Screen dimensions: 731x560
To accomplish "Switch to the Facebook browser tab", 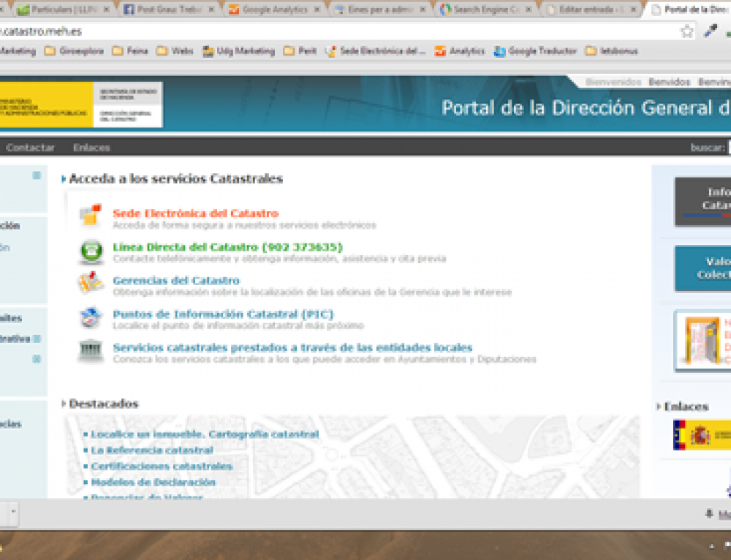I will [x=167, y=10].
